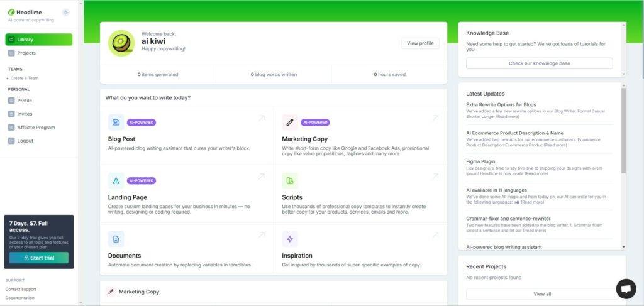
Task: Click the AI-POWERED badge on Landing Page
Action: click(142, 180)
